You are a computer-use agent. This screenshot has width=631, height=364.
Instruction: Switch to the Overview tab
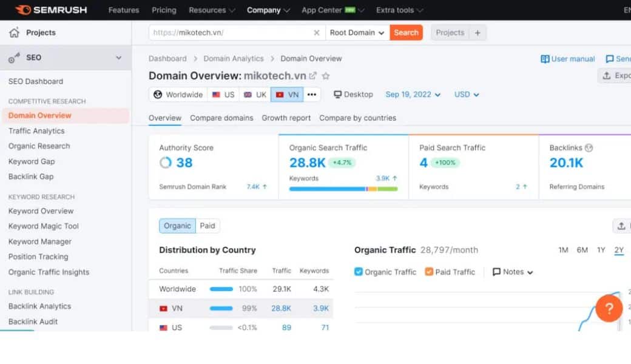[165, 118]
